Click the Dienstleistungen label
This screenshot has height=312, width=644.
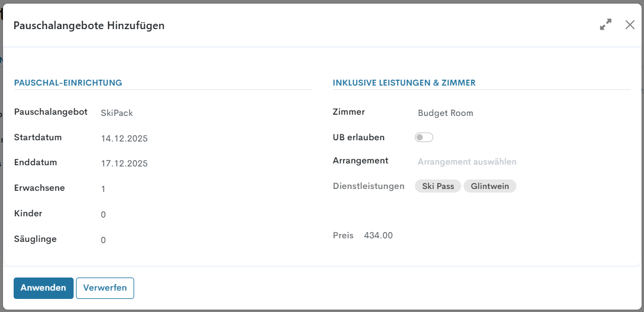point(369,186)
